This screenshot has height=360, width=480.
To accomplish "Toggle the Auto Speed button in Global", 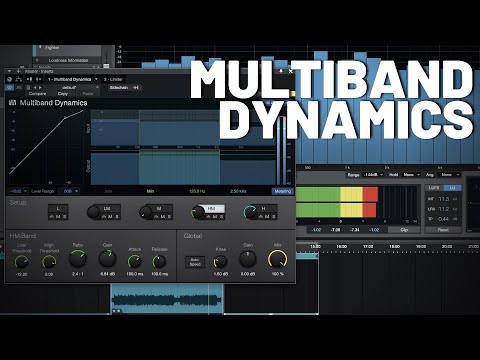I will (195, 262).
